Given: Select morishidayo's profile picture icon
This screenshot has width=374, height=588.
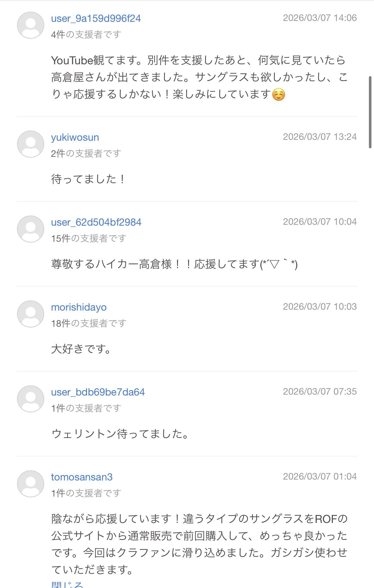Looking at the screenshot, I should (31, 314).
